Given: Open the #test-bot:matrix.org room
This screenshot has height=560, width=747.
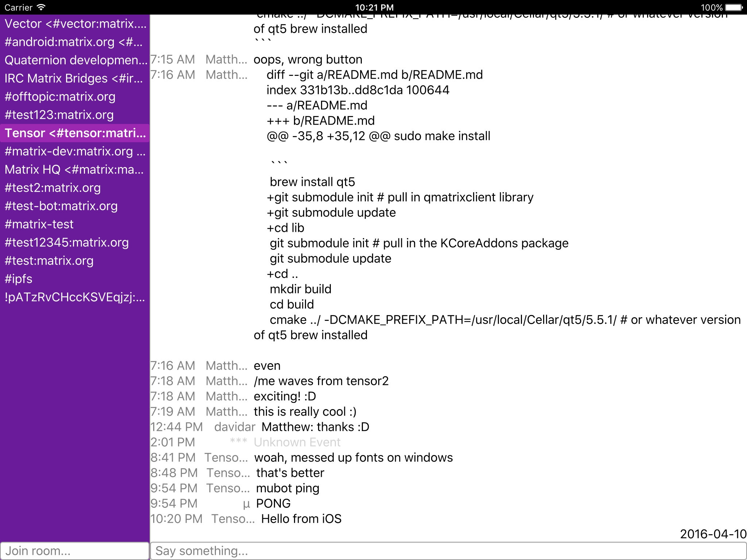Looking at the screenshot, I should click(x=61, y=206).
